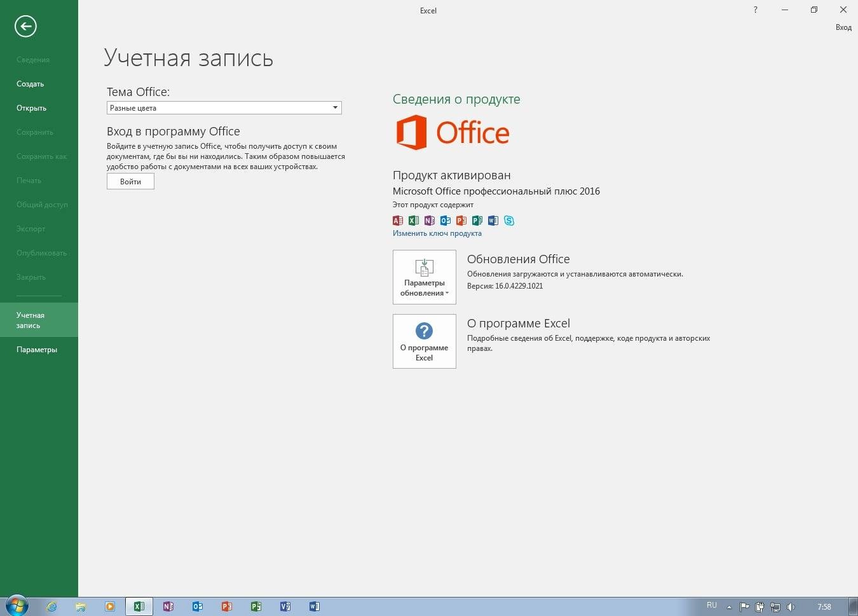This screenshot has width=858, height=616.
Task: Click the network tray icon
Action: pos(775,607)
